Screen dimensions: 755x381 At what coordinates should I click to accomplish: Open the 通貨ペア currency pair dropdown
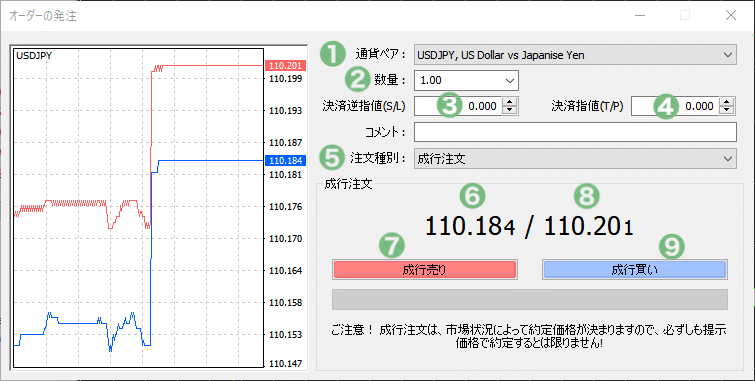coord(575,55)
